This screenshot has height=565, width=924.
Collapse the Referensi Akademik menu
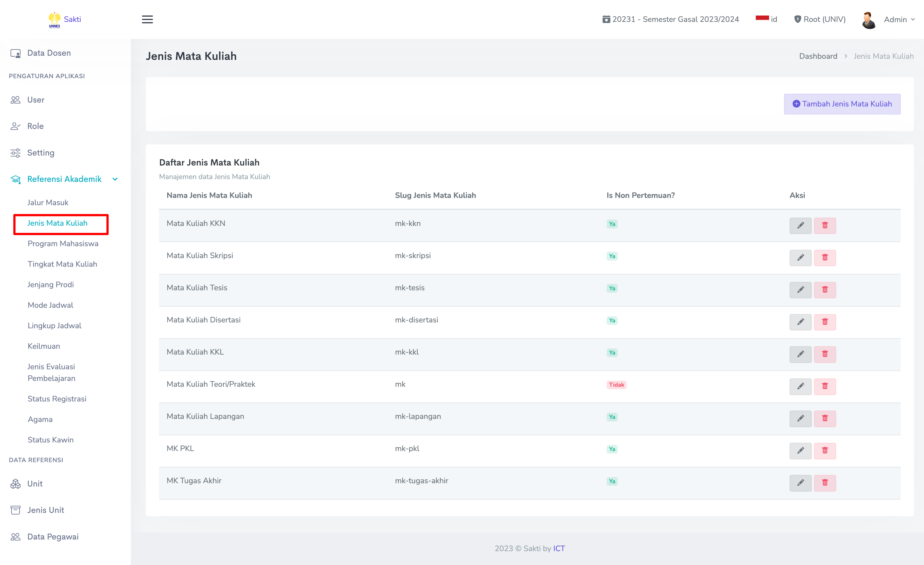tap(65, 179)
